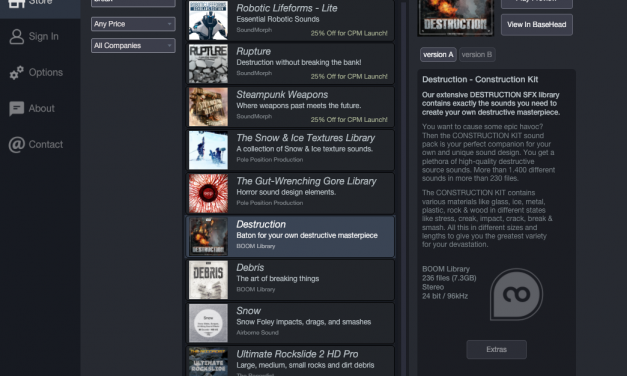The width and height of the screenshot is (627, 376).
Task: Click Snow & Ice Textures thumbnail
Action: [208, 150]
